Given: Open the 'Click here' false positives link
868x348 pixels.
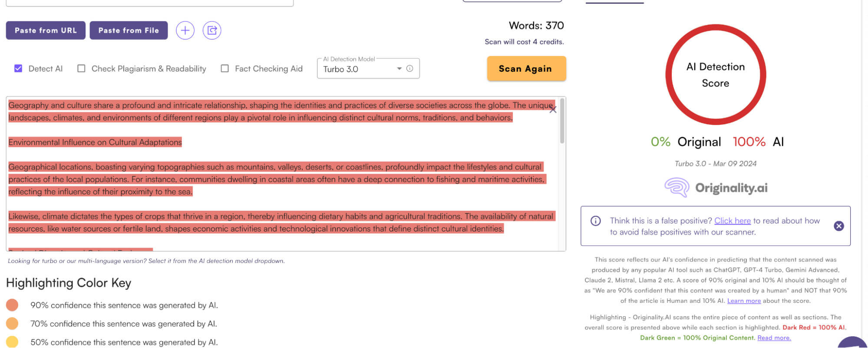Looking at the screenshot, I should [732, 221].
